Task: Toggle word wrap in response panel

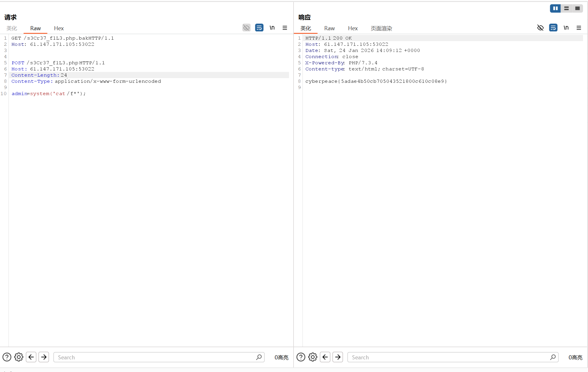Action: pos(553,28)
